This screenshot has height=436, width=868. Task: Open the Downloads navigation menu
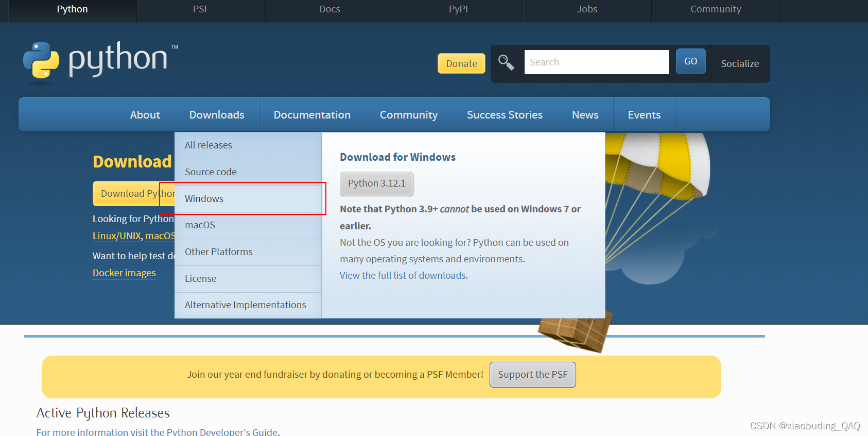[217, 114]
